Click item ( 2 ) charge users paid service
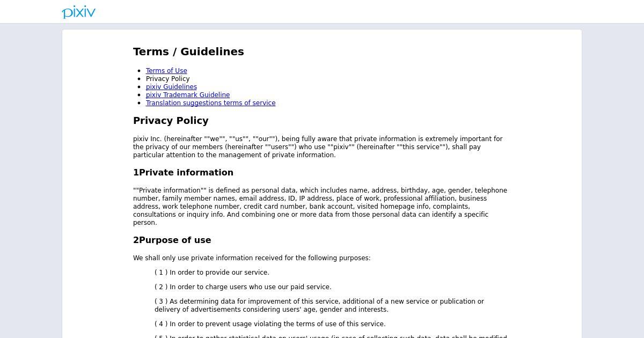This screenshot has width=644, height=338. pyautogui.click(x=243, y=287)
